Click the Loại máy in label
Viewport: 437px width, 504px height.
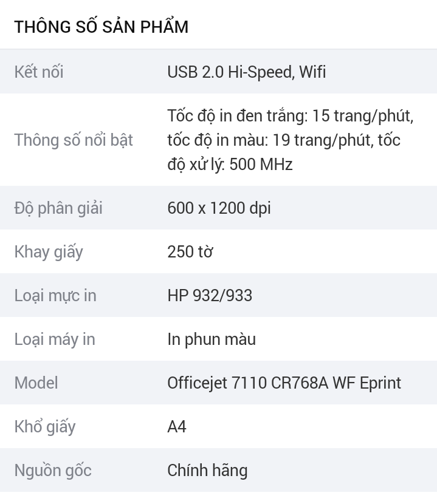coord(55,339)
